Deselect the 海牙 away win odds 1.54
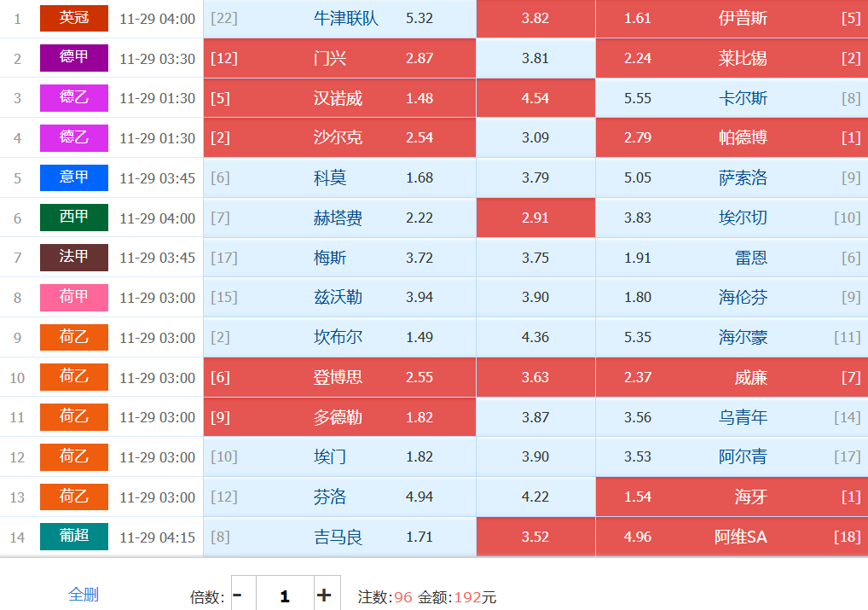Viewport: 868px width, 610px height. [x=731, y=497]
